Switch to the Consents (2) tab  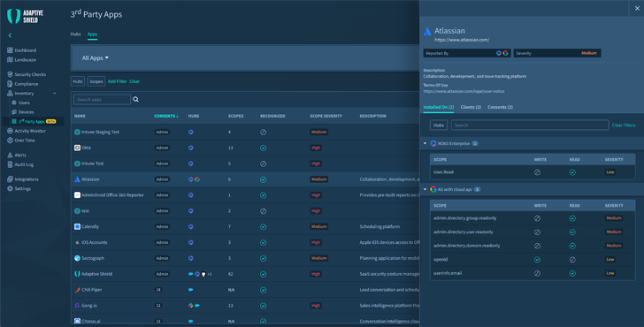500,107
